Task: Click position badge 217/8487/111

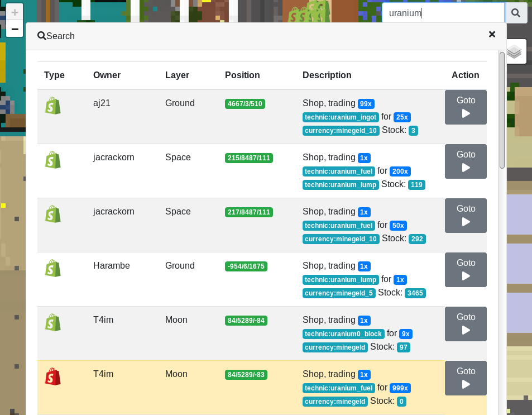Action: coord(249,212)
